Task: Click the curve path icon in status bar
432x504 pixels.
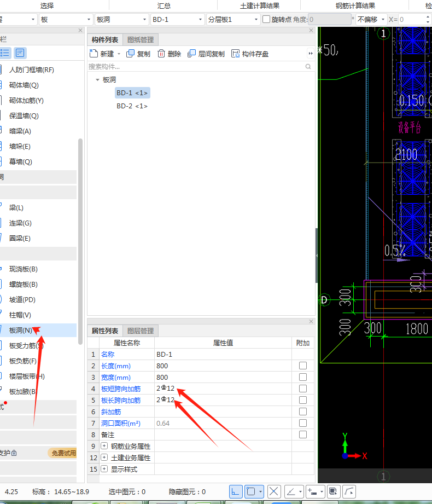Action: (x=349, y=491)
